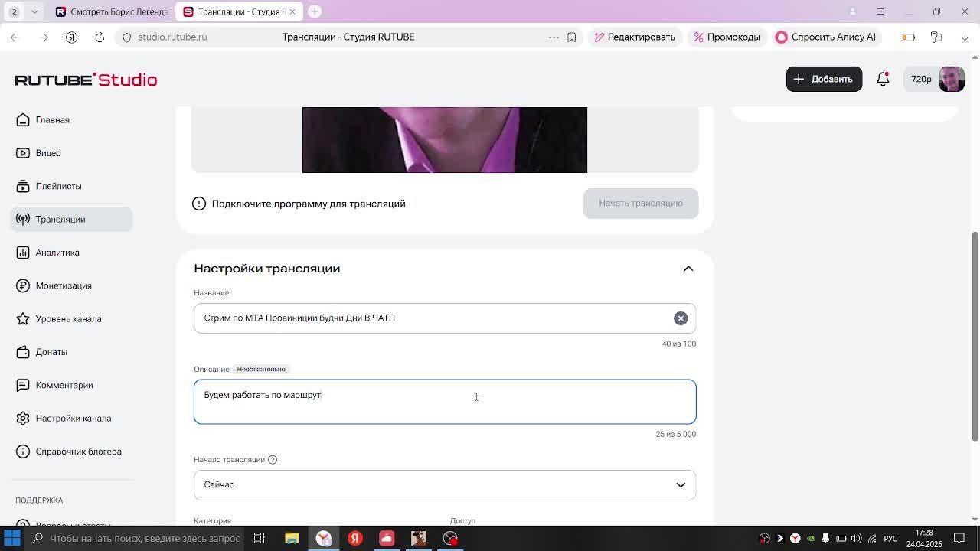Viewport: 980px width, 551px height.
Task: Click the 720p quality indicator
Action: point(921,79)
